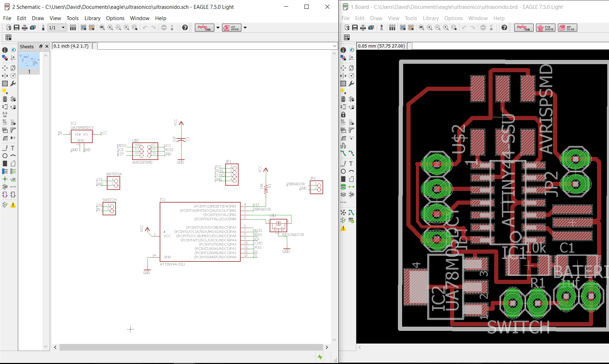609x364 pixels.
Task: Click the LTspice button
Action: tap(232, 27)
